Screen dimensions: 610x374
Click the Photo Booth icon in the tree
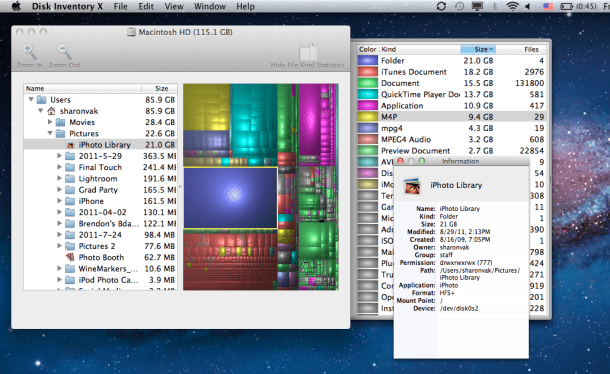pos(70,257)
